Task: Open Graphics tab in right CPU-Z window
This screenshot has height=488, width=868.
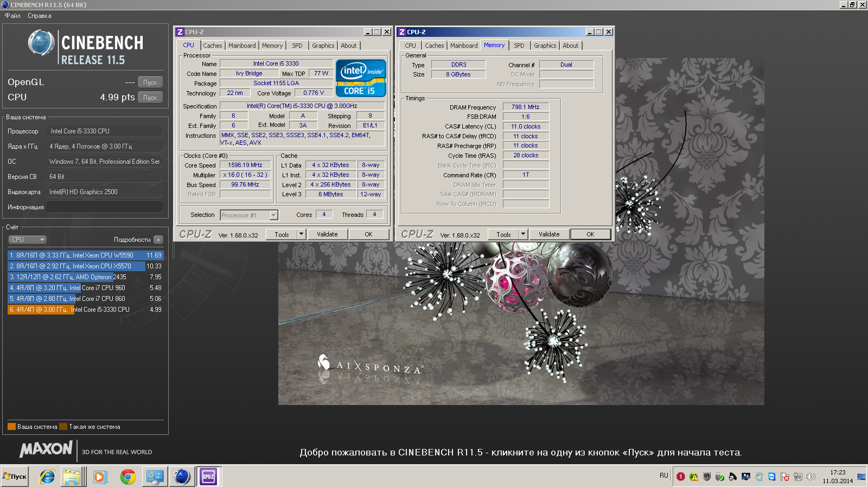Action: [x=545, y=46]
